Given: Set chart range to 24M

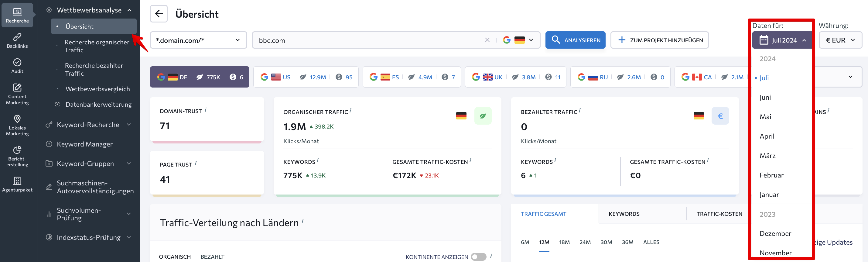Looking at the screenshot, I should [585, 242].
